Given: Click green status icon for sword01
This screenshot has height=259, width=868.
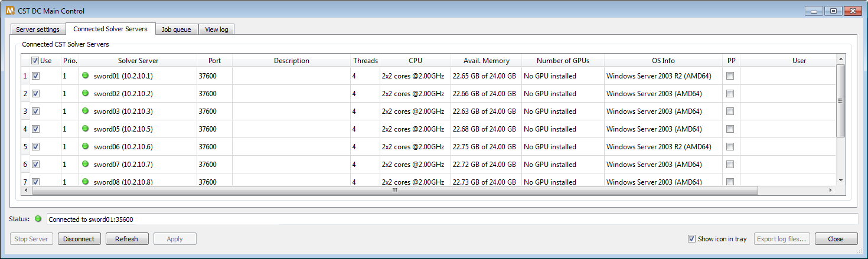Looking at the screenshot, I should pyautogui.click(x=85, y=76).
